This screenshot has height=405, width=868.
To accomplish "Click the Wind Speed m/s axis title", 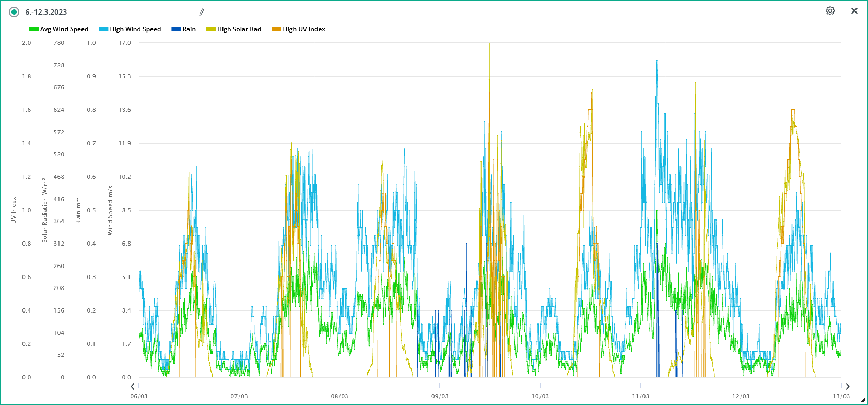I will pos(110,210).
